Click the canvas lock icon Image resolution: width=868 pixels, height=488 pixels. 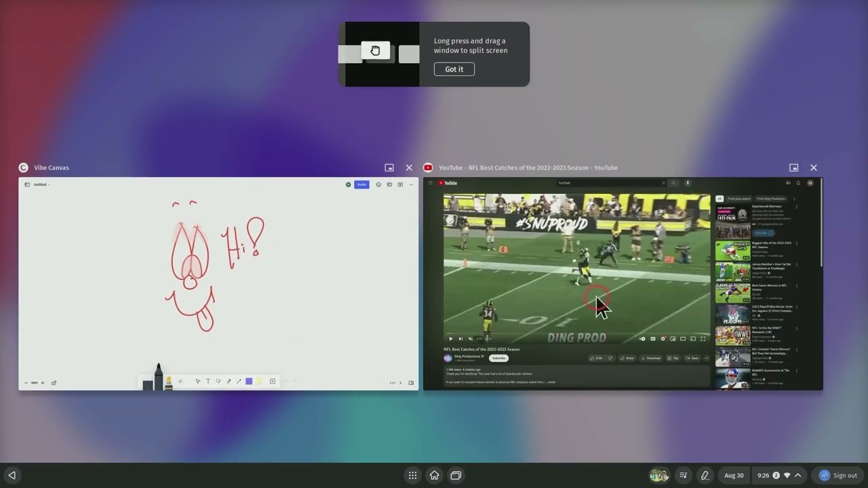(x=54, y=383)
